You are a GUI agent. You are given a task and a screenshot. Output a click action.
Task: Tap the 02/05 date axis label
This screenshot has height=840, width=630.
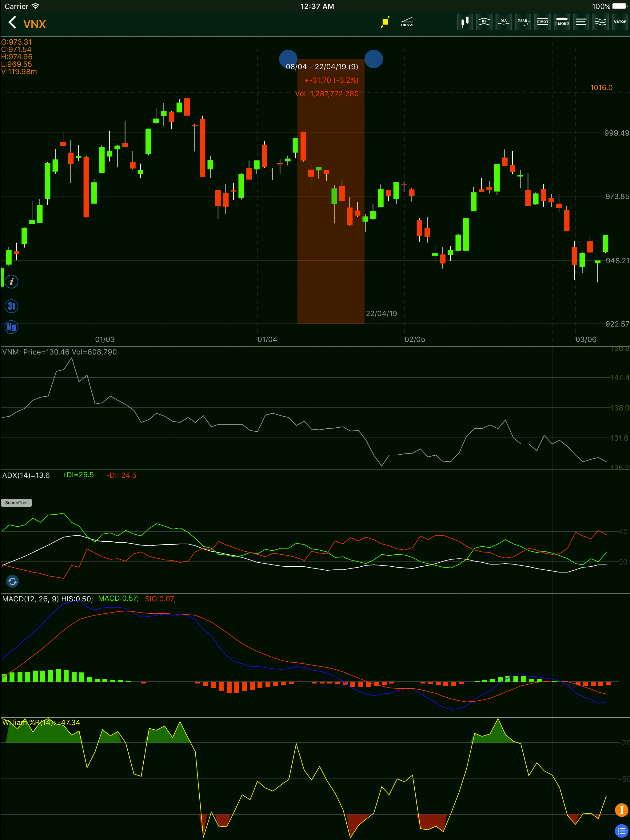(x=415, y=339)
